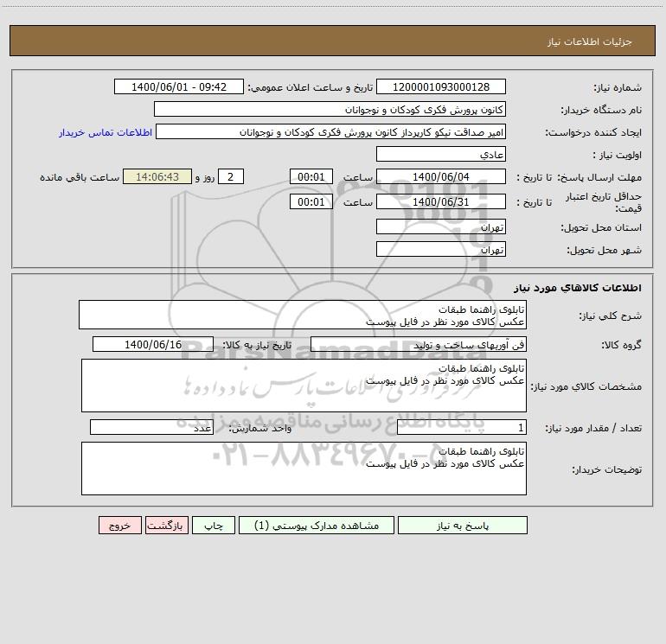The width and height of the screenshot is (666, 644).
Task: Click label 'ساعت باقی مانده'
Action: (80, 177)
